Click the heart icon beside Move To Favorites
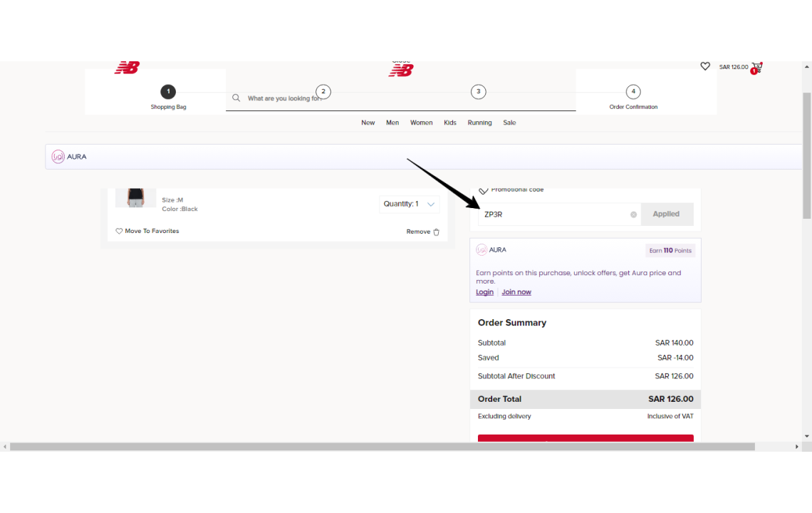Viewport: 812px width, 513px height. [119, 231]
